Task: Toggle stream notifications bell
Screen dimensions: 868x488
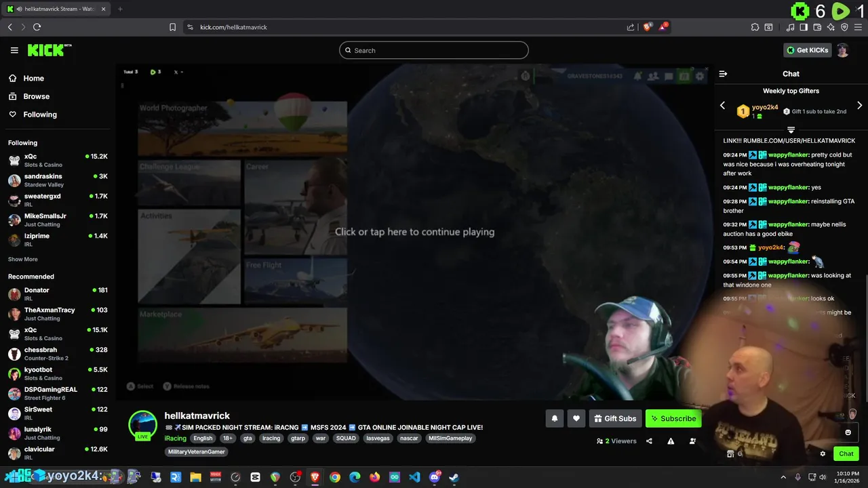Action: pos(554,419)
